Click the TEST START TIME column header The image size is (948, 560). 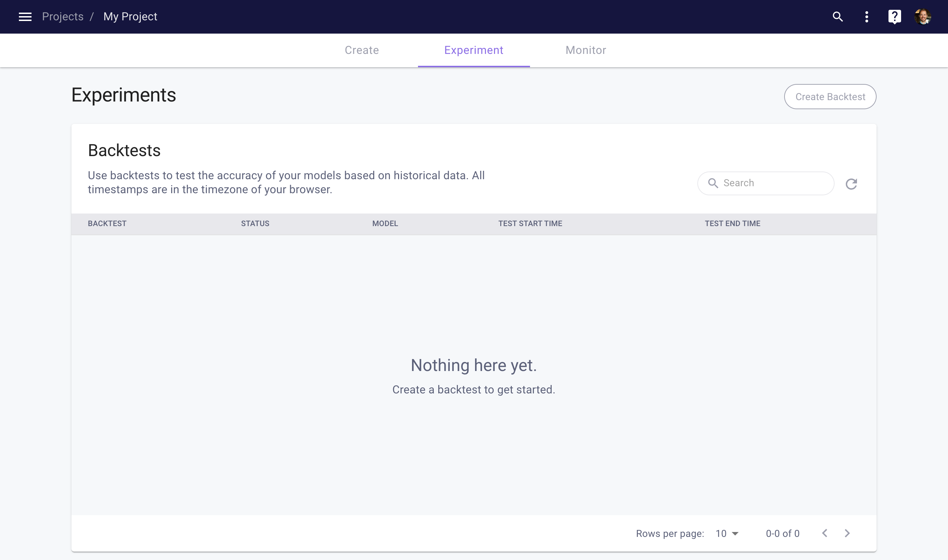pos(530,223)
